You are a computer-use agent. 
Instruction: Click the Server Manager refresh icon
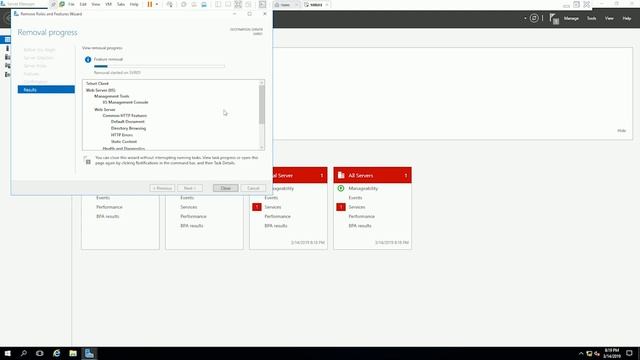534,18
